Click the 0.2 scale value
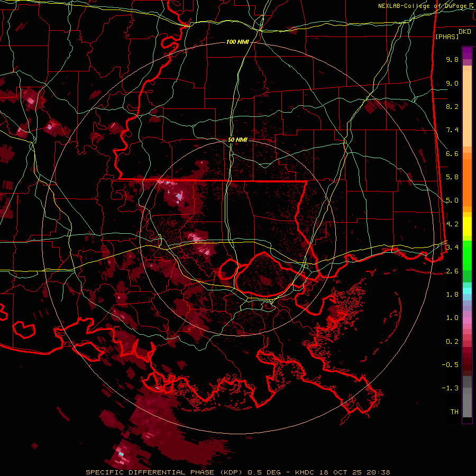Image resolution: width=476 pixels, height=476 pixels. [452, 342]
